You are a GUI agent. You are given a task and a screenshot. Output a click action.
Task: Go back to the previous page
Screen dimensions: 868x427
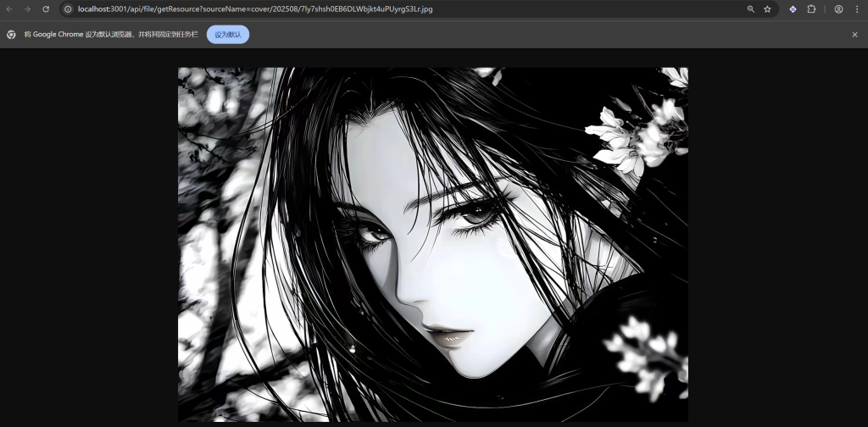pos(10,9)
